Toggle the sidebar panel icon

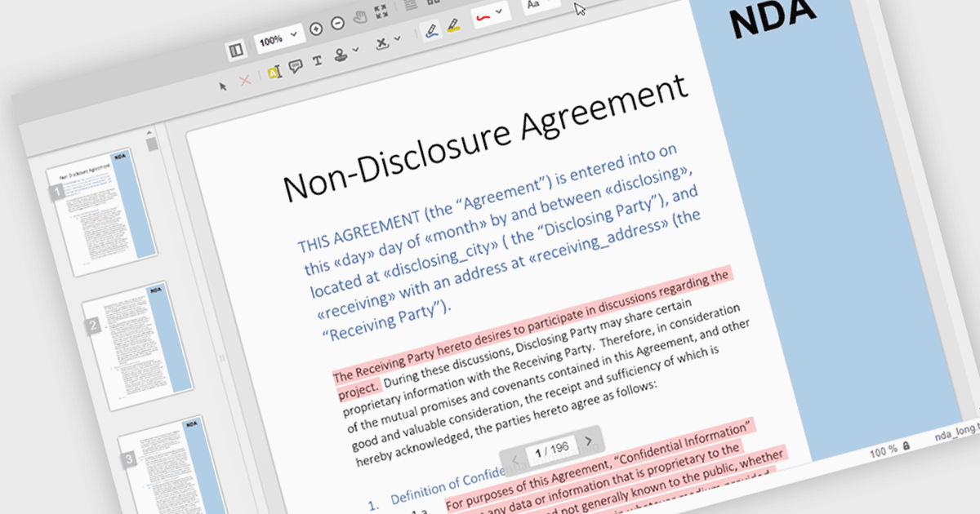[x=236, y=51]
